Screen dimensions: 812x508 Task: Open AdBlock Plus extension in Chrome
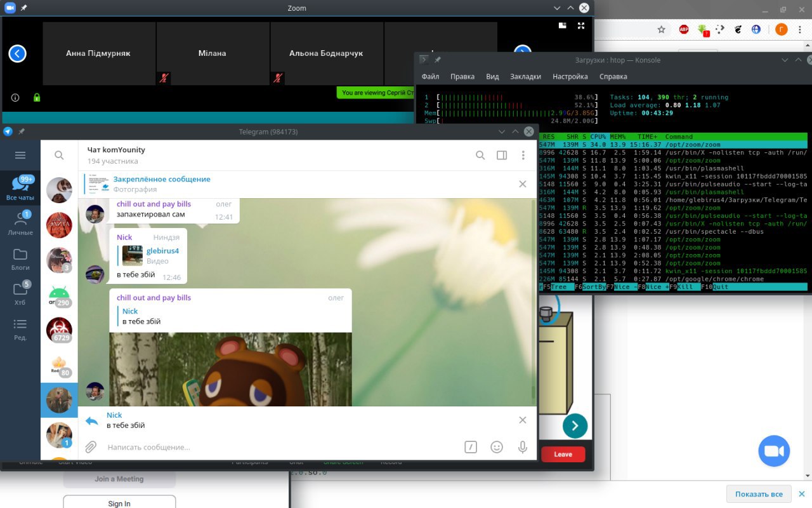pyautogui.click(x=684, y=29)
